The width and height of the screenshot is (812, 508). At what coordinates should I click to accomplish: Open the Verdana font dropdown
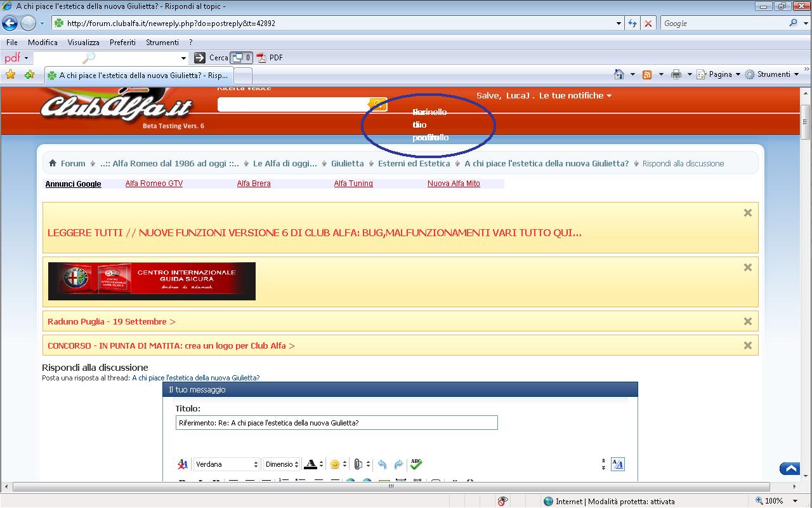click(226, 464)
